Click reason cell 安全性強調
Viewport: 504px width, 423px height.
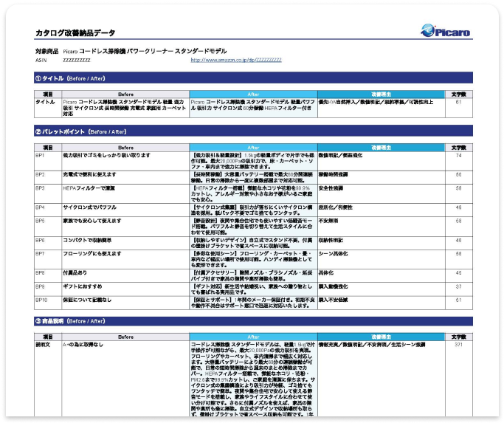[x=382, y=193]
